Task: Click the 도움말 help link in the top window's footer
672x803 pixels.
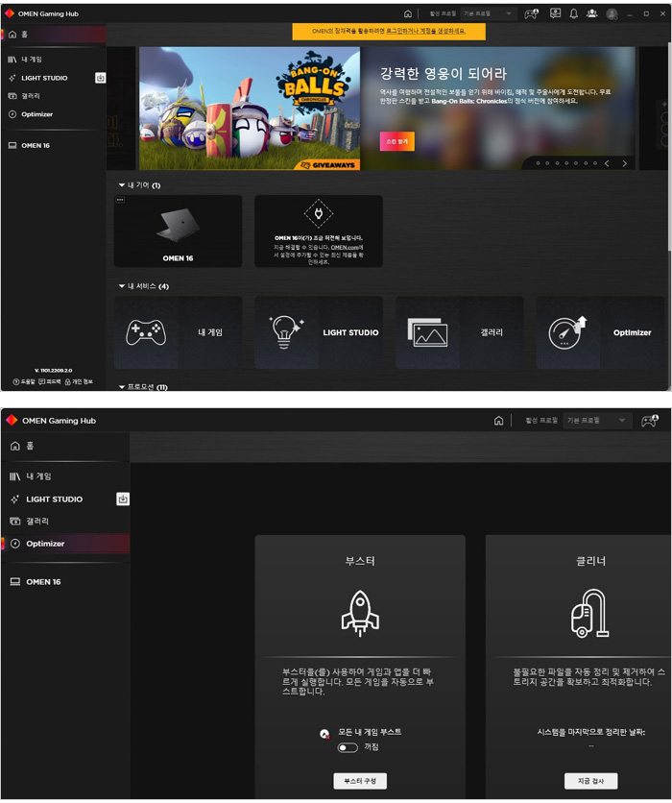Action: [24, 382]
